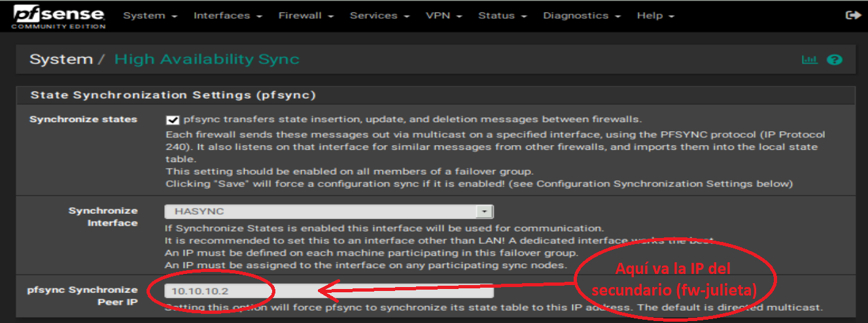Viewport: 868px width, 323px height.
Task: Click the Synchronize states label
Action: pos(84,120)
